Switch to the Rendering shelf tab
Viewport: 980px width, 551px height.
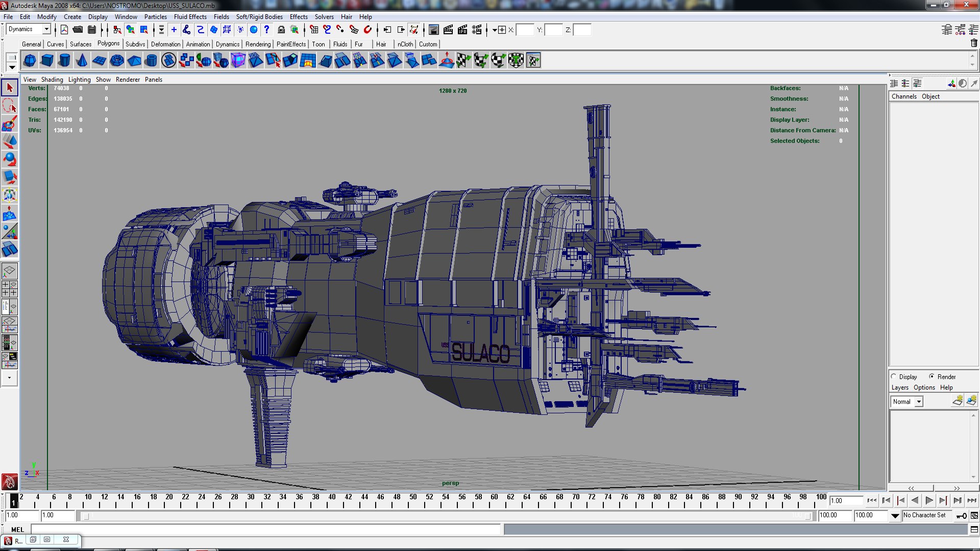click(258, 44)
